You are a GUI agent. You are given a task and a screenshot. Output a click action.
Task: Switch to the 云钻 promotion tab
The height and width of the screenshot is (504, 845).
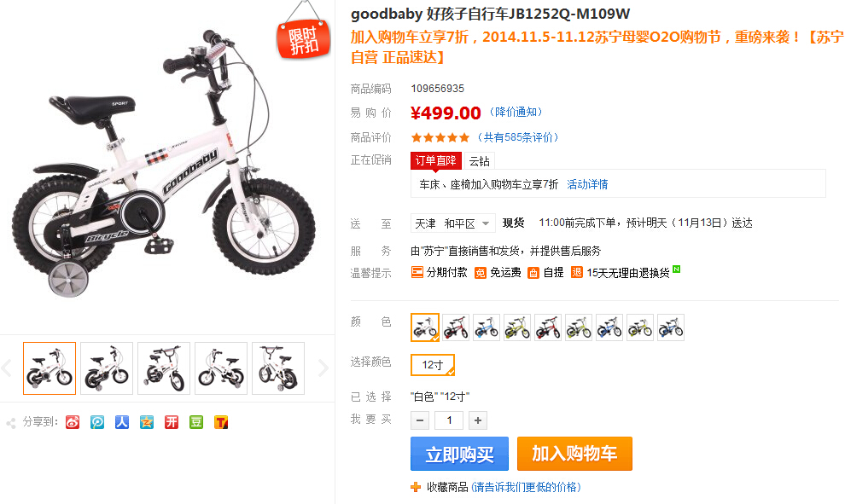(x=479, y=161)
